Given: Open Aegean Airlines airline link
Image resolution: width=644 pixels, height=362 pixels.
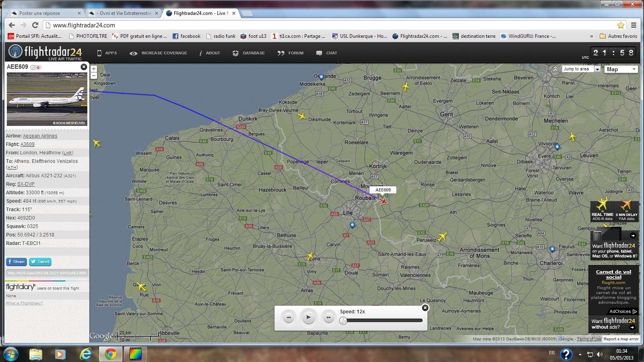Looking at the screenshot, I should coord(40,136).
